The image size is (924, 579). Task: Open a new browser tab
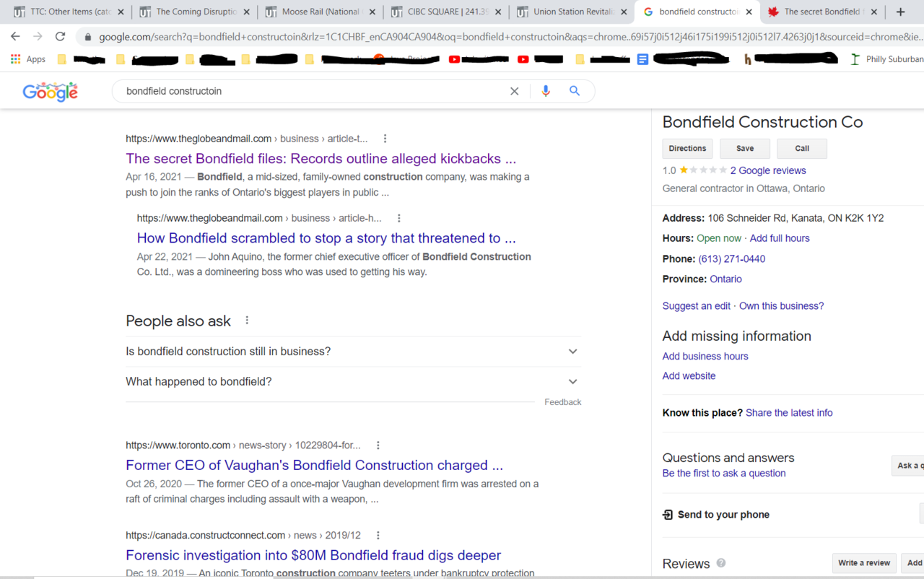[x=900, y=12]
